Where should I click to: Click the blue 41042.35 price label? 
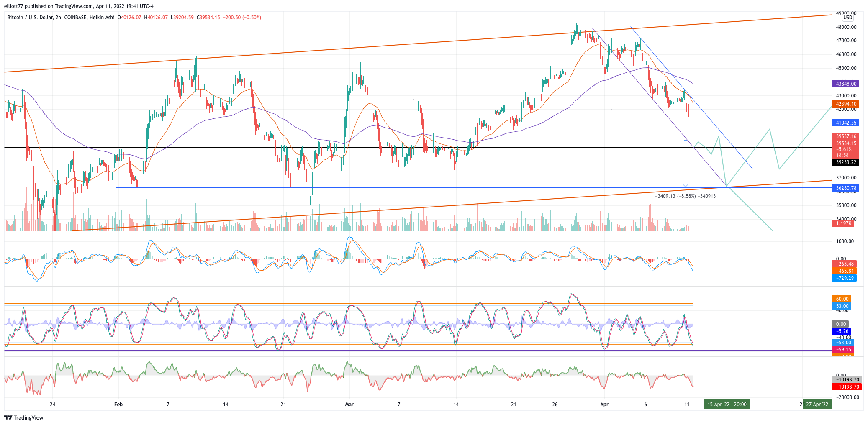[x=845, y=123]
